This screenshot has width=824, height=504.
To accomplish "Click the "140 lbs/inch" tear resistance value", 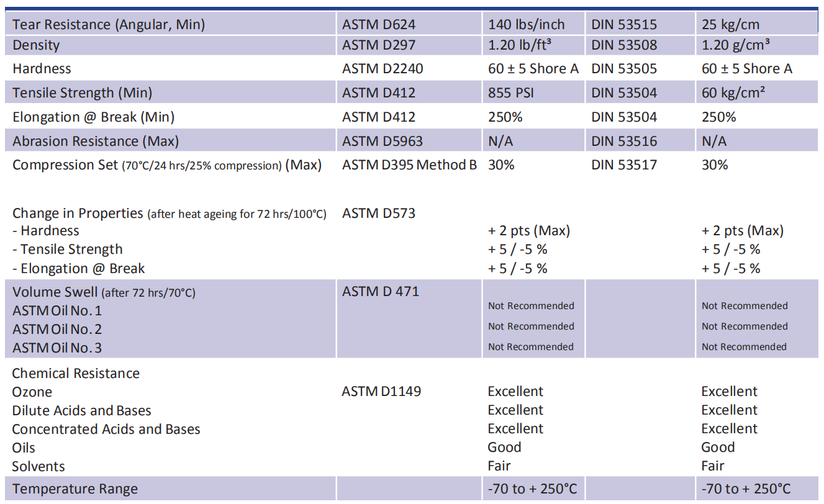I will [527, 25].
